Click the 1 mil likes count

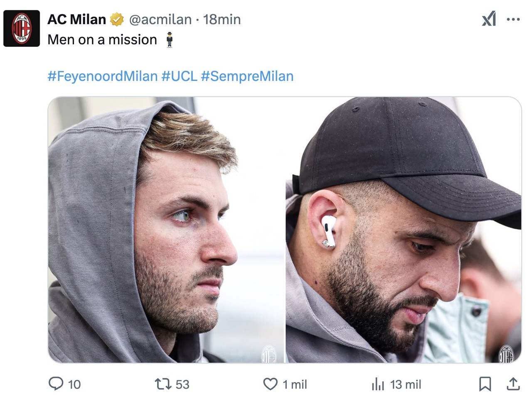(295, 384)
